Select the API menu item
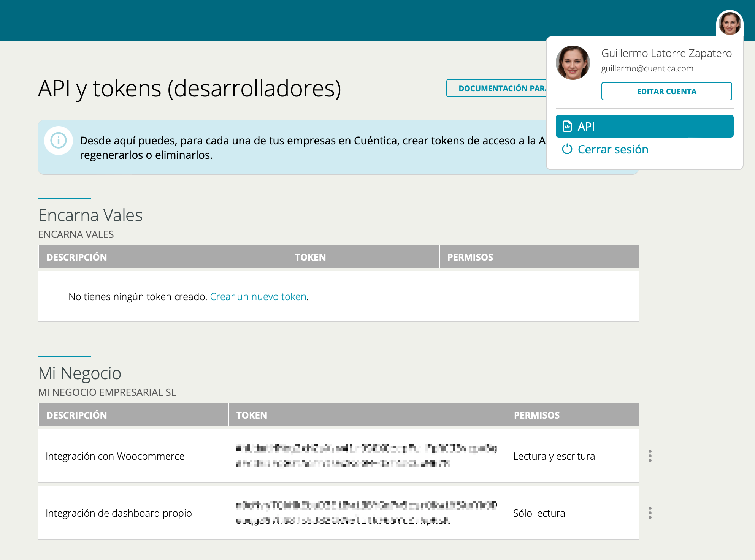Image resolution: width=755 pixels, height=560 pixels. [644, 126]
